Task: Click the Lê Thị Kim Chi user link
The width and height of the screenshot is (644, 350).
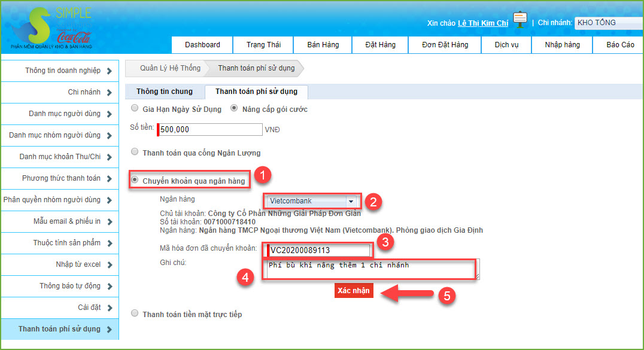Action: pos(482,23)
